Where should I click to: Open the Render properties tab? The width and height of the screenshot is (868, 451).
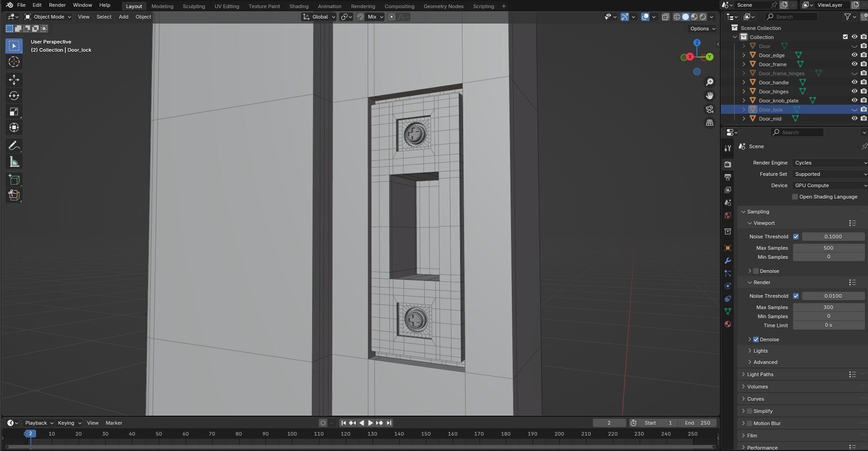point(728,164)
